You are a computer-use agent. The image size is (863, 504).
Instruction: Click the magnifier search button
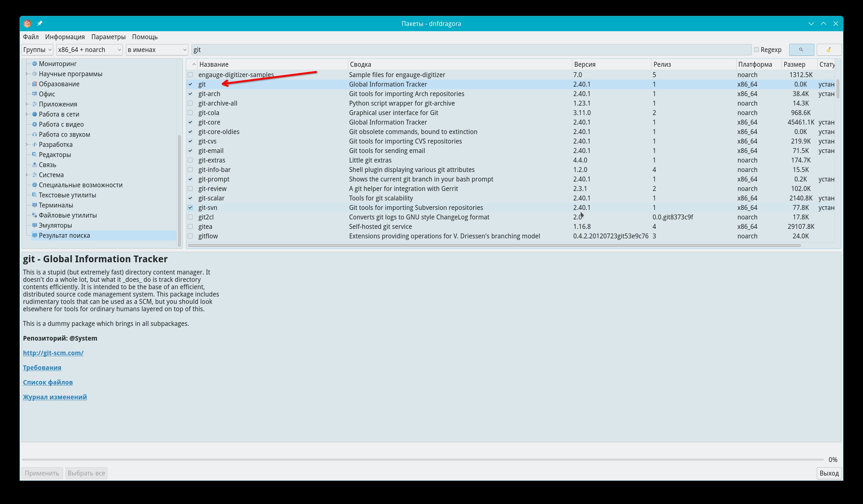801,50
